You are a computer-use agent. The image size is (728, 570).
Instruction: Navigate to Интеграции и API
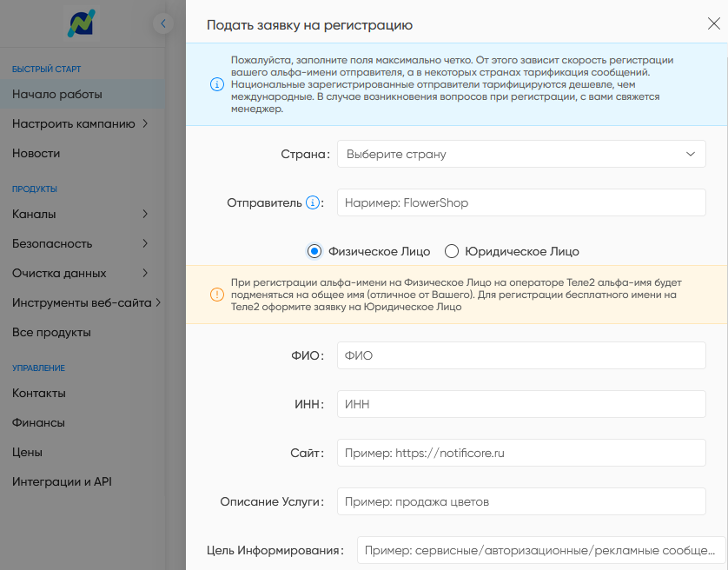62,481
